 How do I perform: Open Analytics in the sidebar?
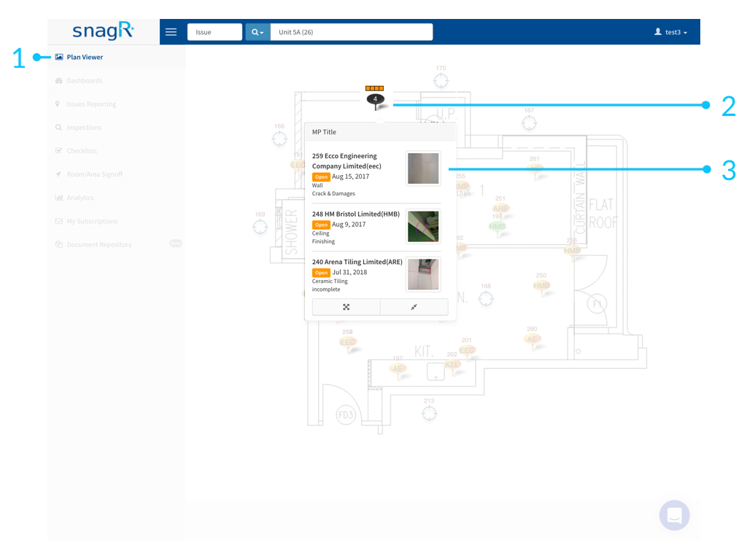pyautogui.click(x=116, y=198)
